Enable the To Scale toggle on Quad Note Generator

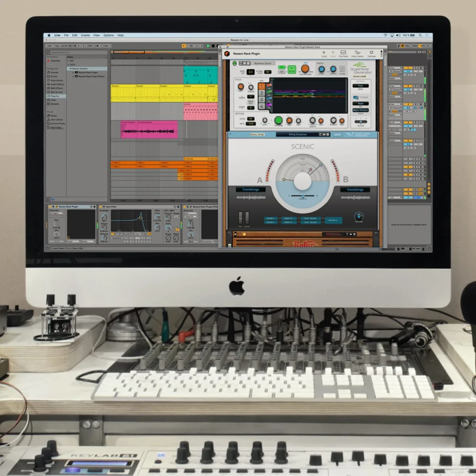(x=355, y=97)
